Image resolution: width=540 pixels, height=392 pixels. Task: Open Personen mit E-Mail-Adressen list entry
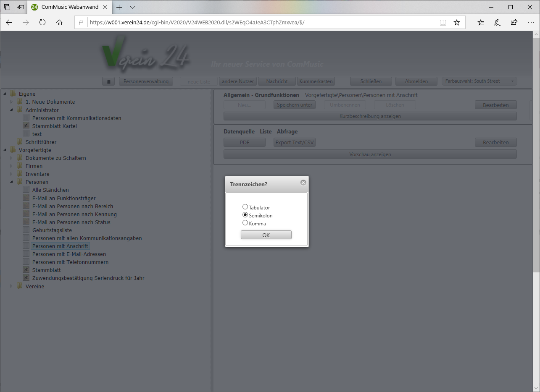[x=69, y=254]
